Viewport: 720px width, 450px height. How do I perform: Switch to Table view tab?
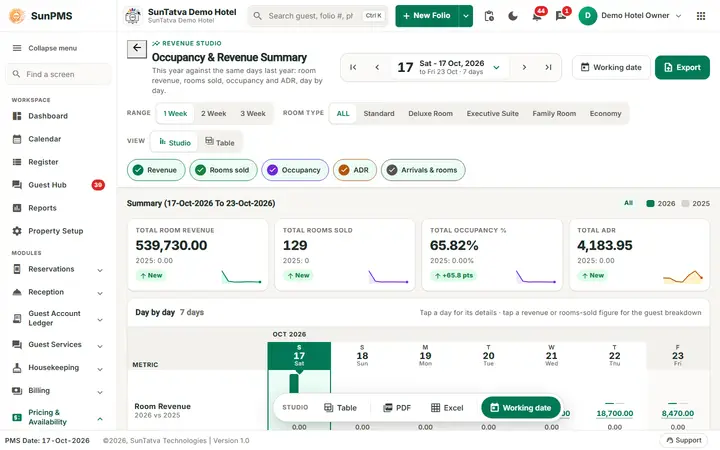[219, 142]
